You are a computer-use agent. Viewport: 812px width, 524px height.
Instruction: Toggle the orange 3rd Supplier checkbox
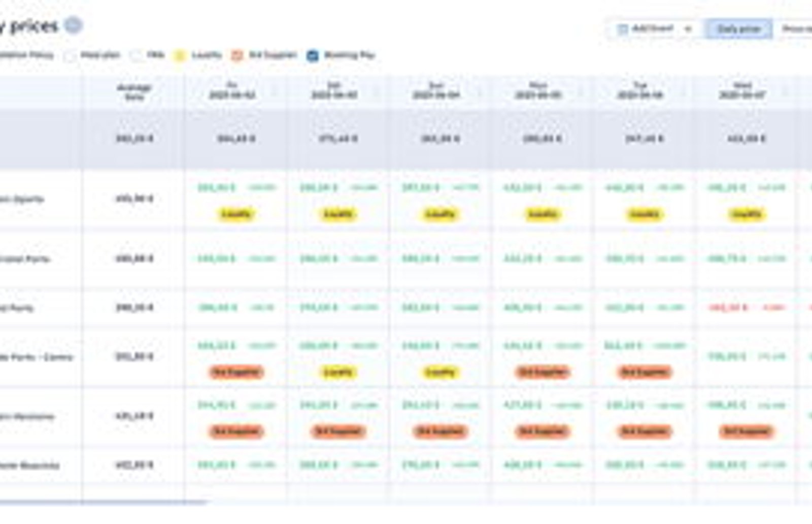[236, 55]
